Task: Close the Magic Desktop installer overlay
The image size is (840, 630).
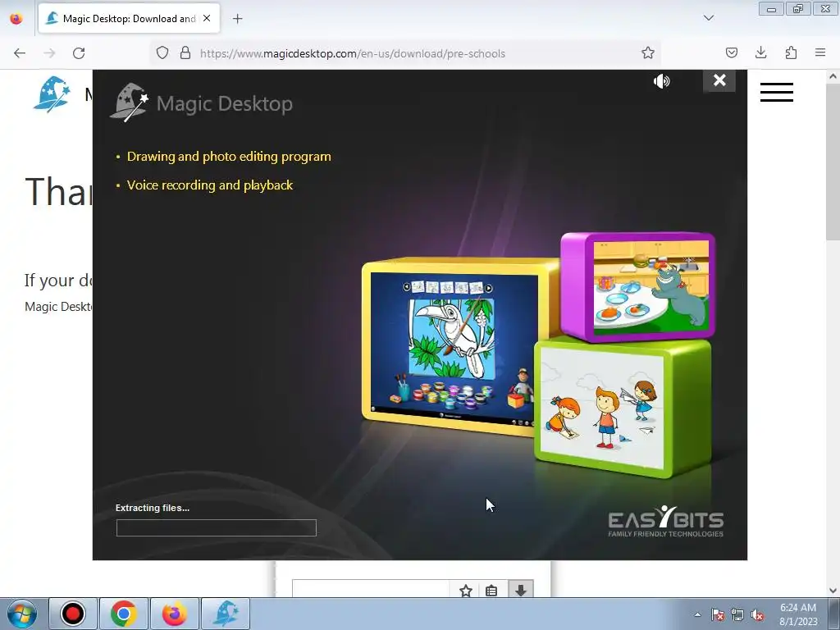Action: [x=719, y=80]
